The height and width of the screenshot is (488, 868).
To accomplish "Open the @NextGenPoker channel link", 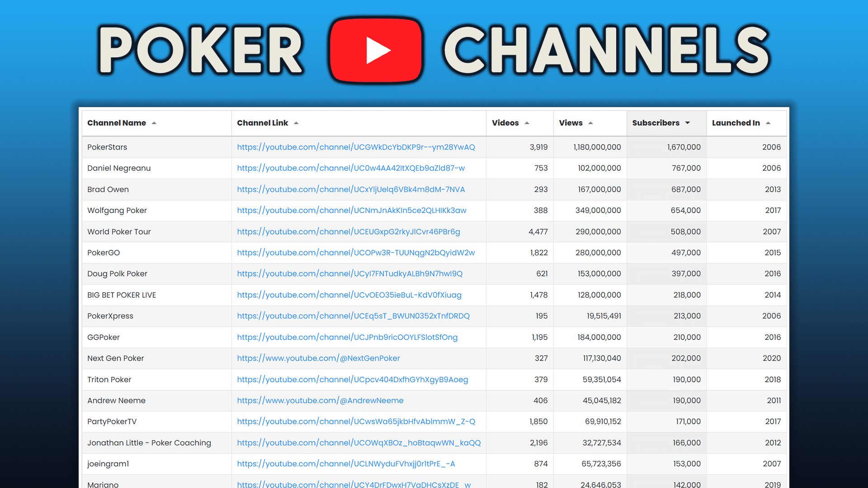I will pos(318,358).
